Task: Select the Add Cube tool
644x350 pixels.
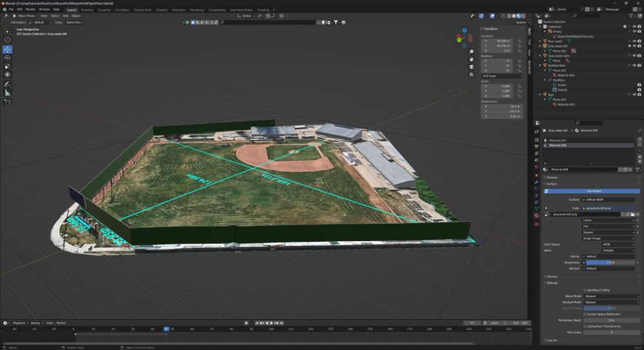Action: point(7,102)
